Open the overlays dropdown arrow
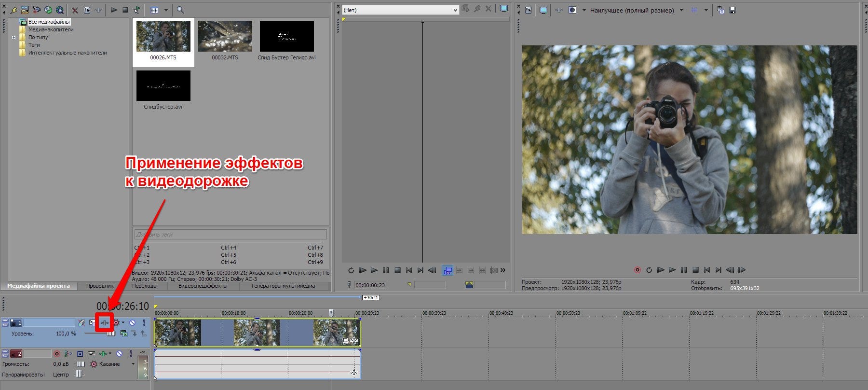868x390 pixels. pyautogui.click(x=706, y=10)
